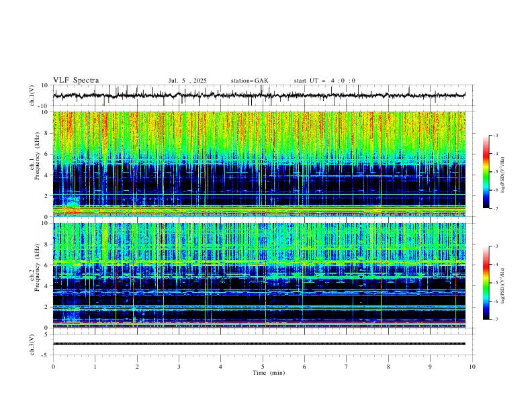Viewport: 532px width, 411px height.
Task: Click the '10' tick on the time axis
Action: pyautogui.click(x=472, y=367)
